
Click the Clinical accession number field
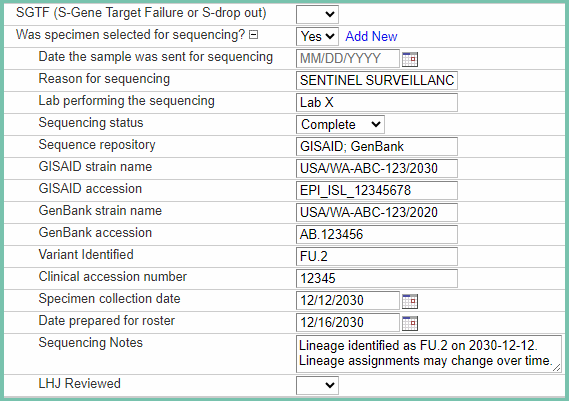377,279
